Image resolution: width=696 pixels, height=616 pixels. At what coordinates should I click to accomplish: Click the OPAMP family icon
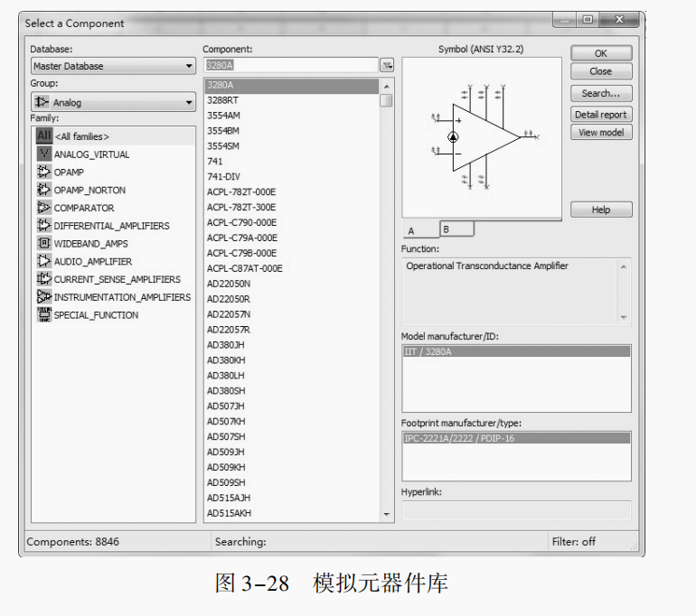pos(44,172)
